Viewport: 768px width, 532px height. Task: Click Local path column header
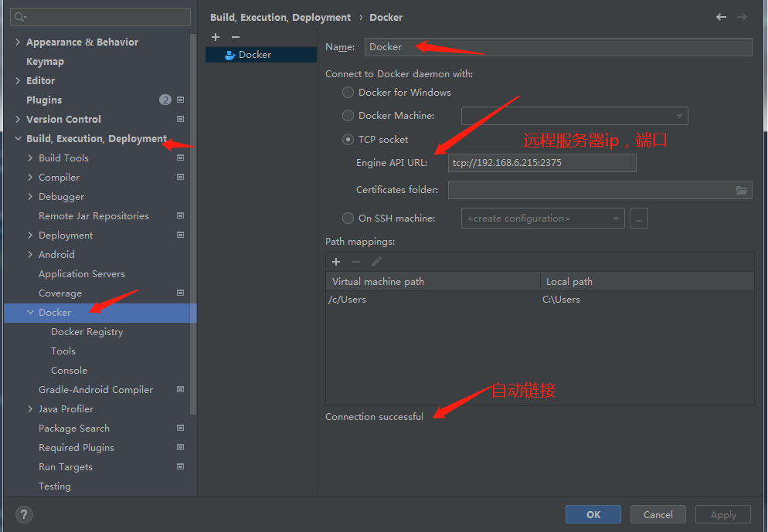pyautogui.click(x=647, y=281)
